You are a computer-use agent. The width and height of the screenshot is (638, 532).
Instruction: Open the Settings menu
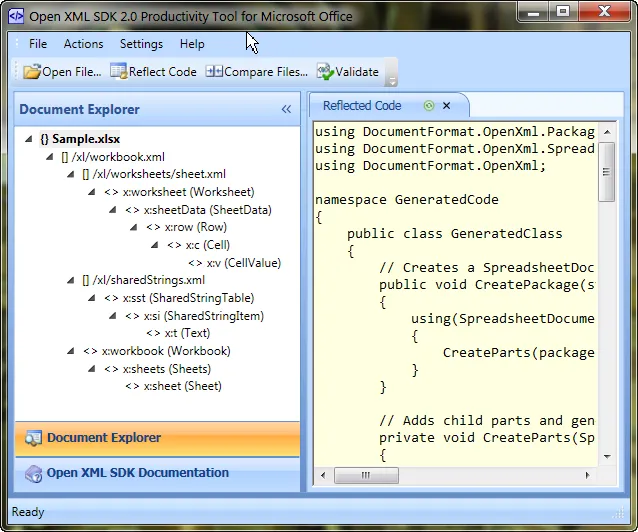click(141, 44)
